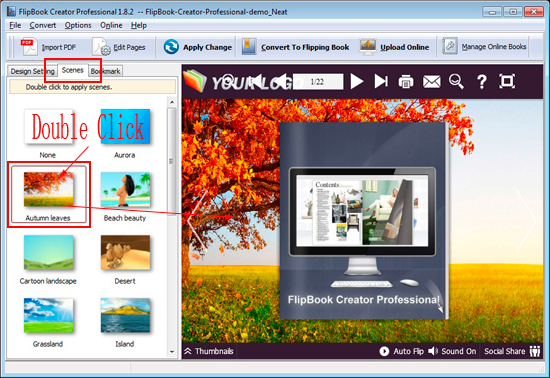Image resolution: width=550 pixels, height=378 pixels.
Task: Jump to last page in preview
Action: click(x=381, y=81)
